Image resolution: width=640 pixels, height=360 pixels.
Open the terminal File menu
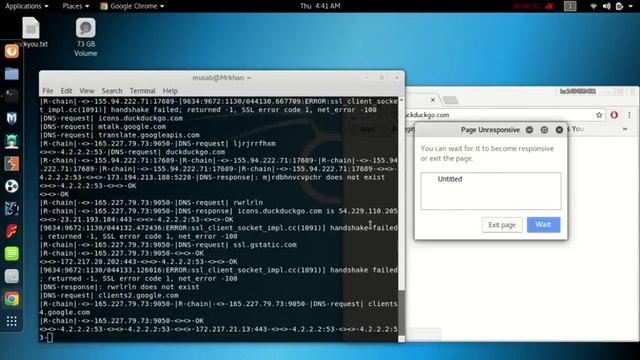[x=48, y=91]
